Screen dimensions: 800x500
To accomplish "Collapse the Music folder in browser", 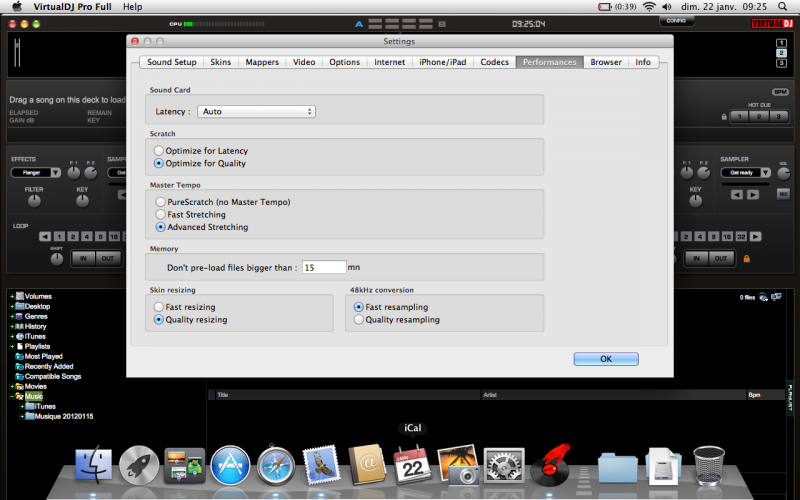I will click(11, 396).
